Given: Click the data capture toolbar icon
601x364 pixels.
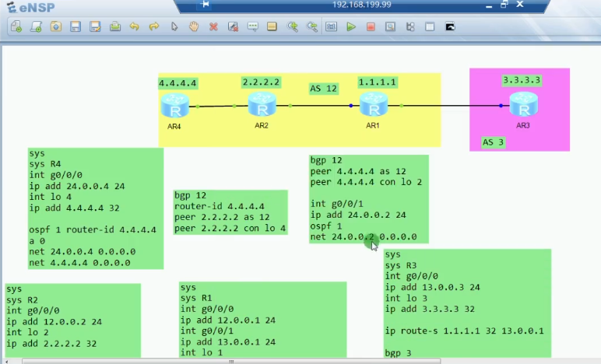Looking at the screenshot, I should pos(390,26).
